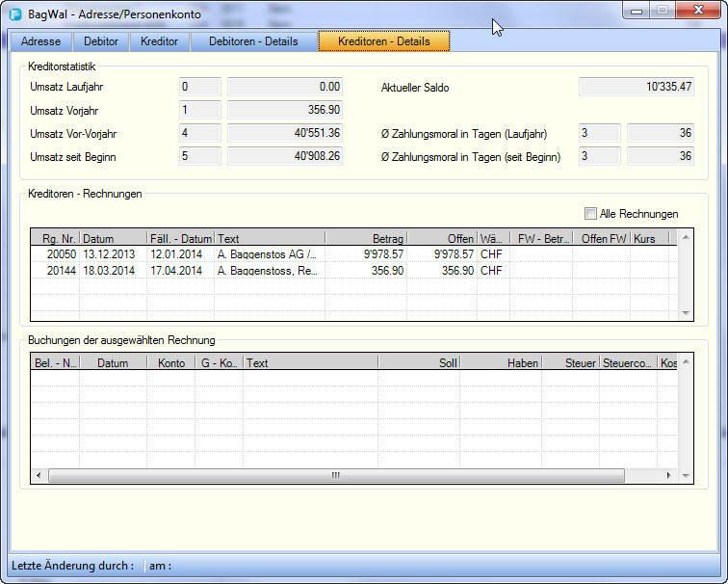Select the Kreditor tab
The height and width of the screenshot is (584, 728).
click(x=159, y=41)
